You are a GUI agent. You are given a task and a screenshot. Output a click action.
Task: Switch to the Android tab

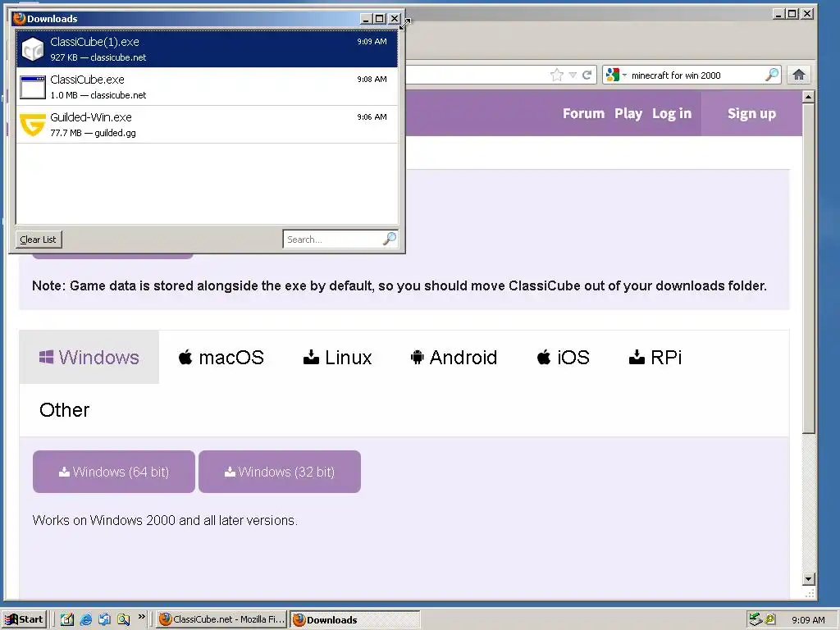click(454, 357)
